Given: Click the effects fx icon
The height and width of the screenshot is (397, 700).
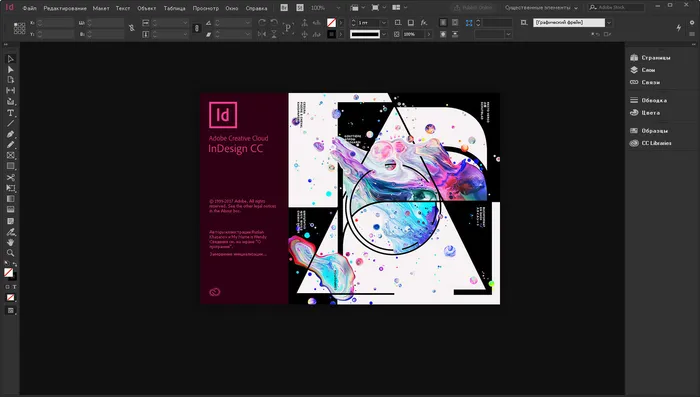Looking at the screenshot, I should coord(424,22).
